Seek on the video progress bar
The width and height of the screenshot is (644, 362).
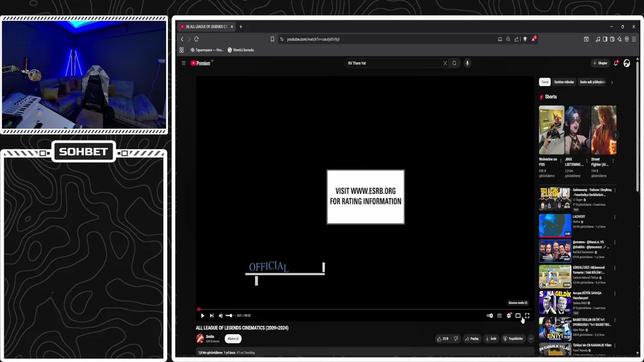(365, 310)
